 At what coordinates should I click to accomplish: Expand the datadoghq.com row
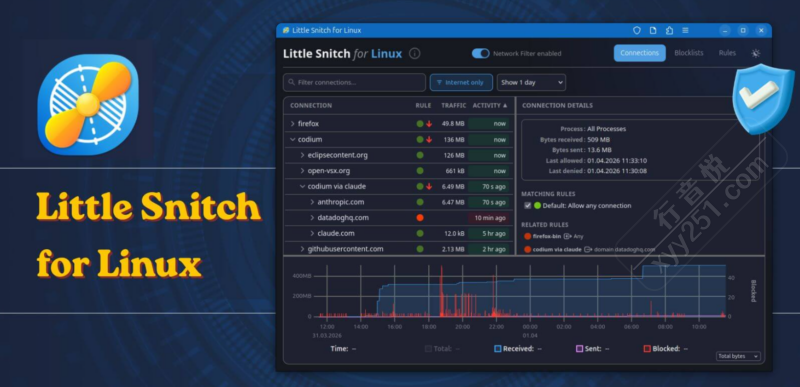tap(312, 218)
